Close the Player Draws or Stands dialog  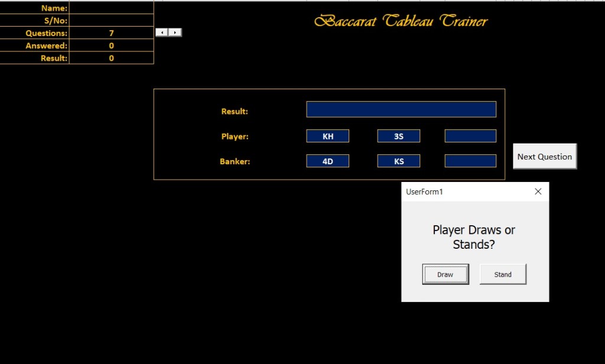(538, 191)
